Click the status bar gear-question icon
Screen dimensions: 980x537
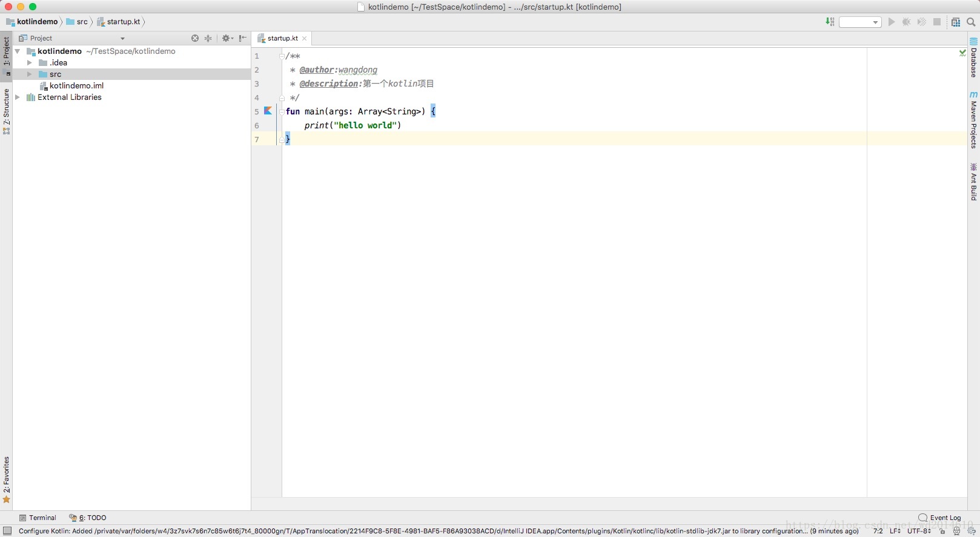tap(972, 532)
